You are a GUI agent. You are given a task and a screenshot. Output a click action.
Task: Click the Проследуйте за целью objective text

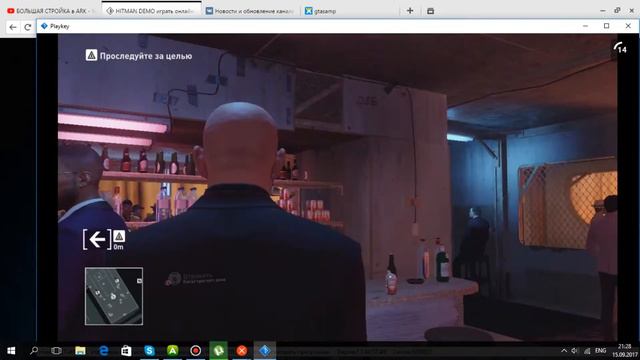146,56
